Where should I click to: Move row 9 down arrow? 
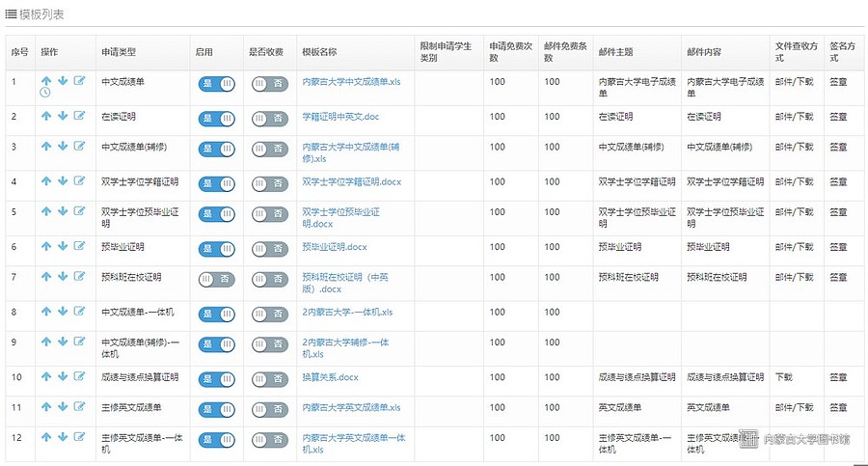(x=63, y=342)
